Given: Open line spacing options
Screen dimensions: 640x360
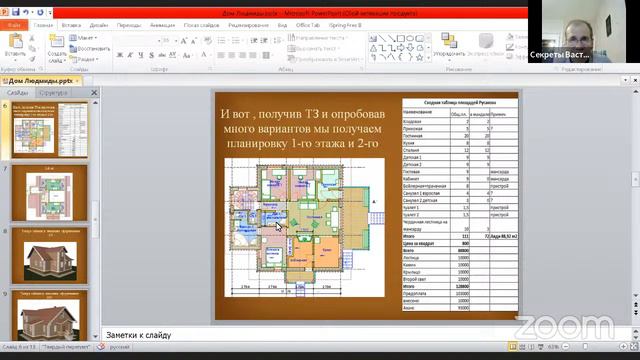Looking at the screenshot, I should point(278,41).
